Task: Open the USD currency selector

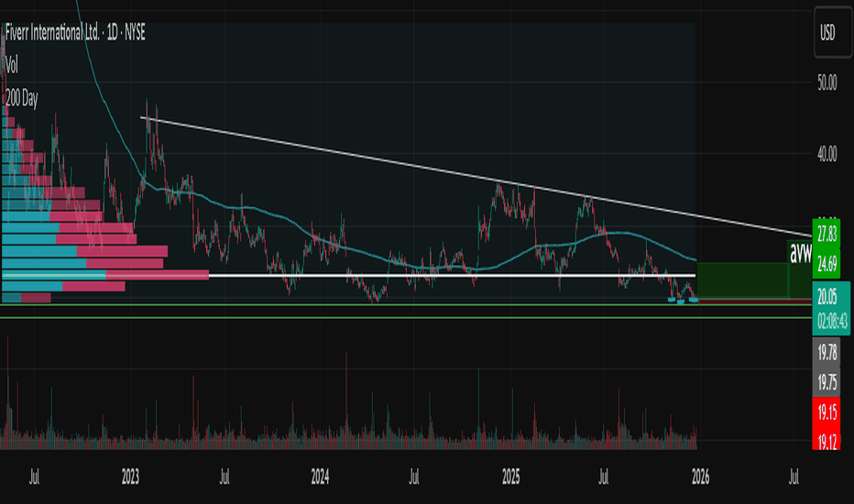Action: click(x=827, y=34)
